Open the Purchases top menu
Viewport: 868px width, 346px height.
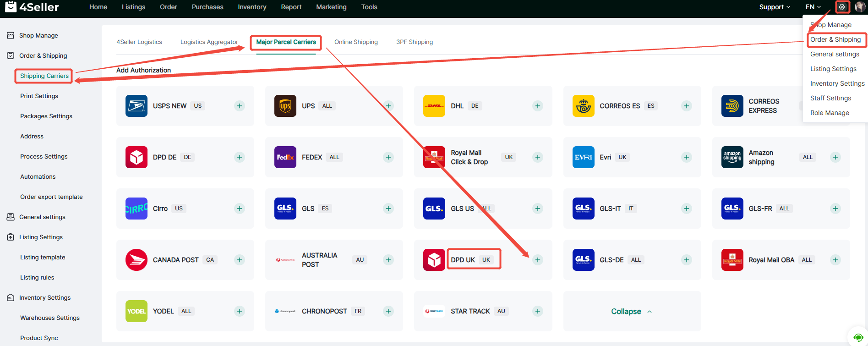(x=207, y=7)
